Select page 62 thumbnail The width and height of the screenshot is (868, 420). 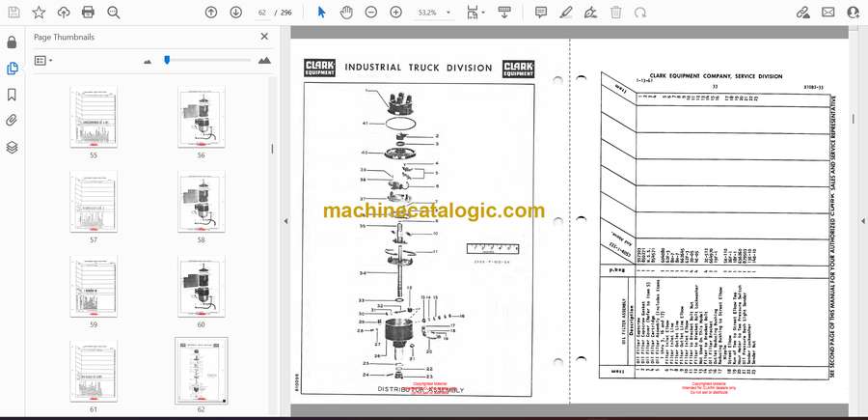point(201,371)
